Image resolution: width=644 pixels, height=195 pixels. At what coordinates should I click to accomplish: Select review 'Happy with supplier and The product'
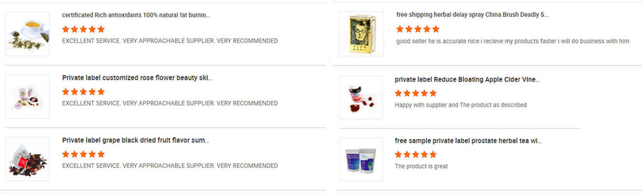[x=461, y=105]
